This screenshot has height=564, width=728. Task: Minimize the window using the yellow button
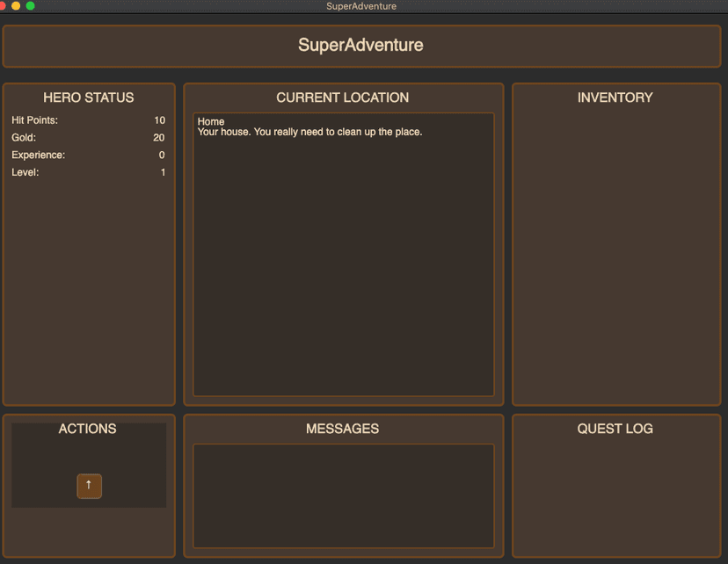pyautogui.click(x=16, y=6)
